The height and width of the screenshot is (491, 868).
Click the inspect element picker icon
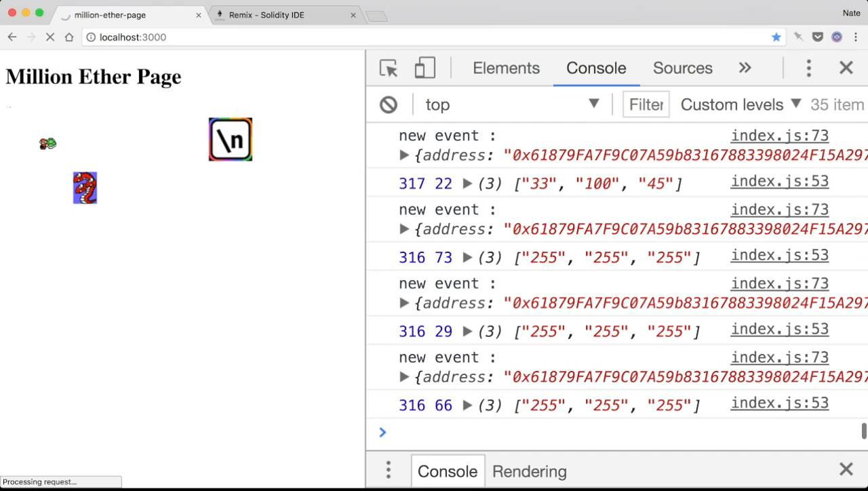pos(389,68)
